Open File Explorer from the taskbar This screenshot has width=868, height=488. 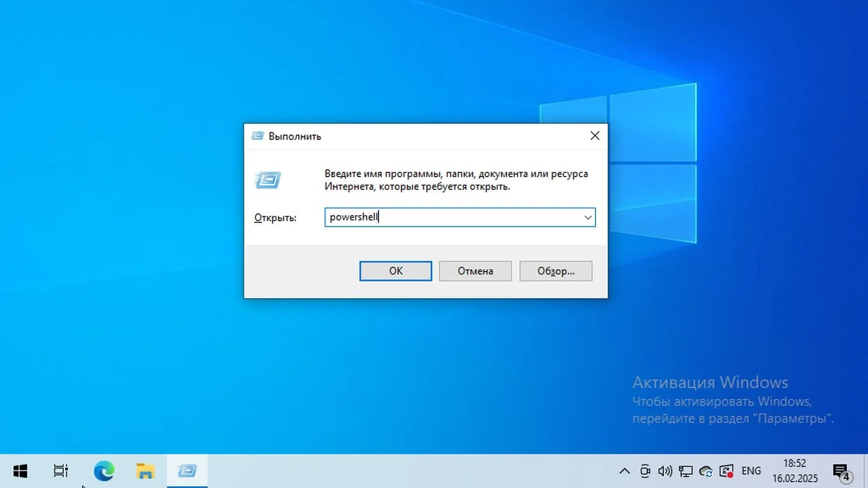click(x=145, y=471)
